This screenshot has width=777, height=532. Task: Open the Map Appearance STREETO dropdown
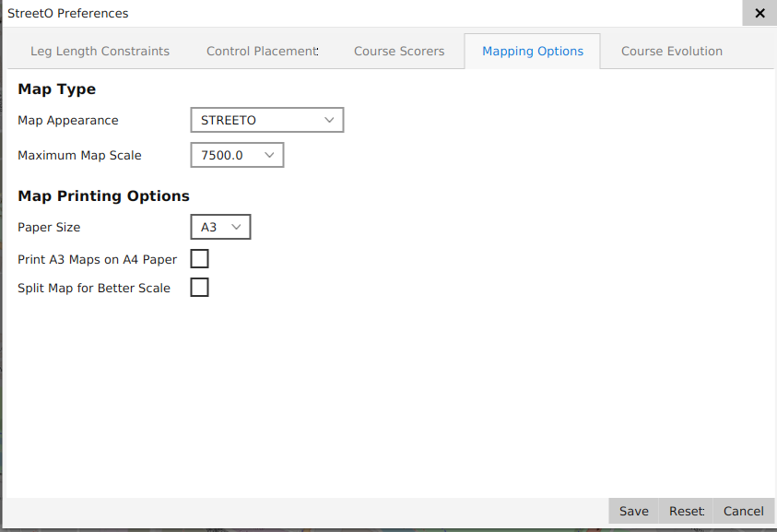point(266,120)
